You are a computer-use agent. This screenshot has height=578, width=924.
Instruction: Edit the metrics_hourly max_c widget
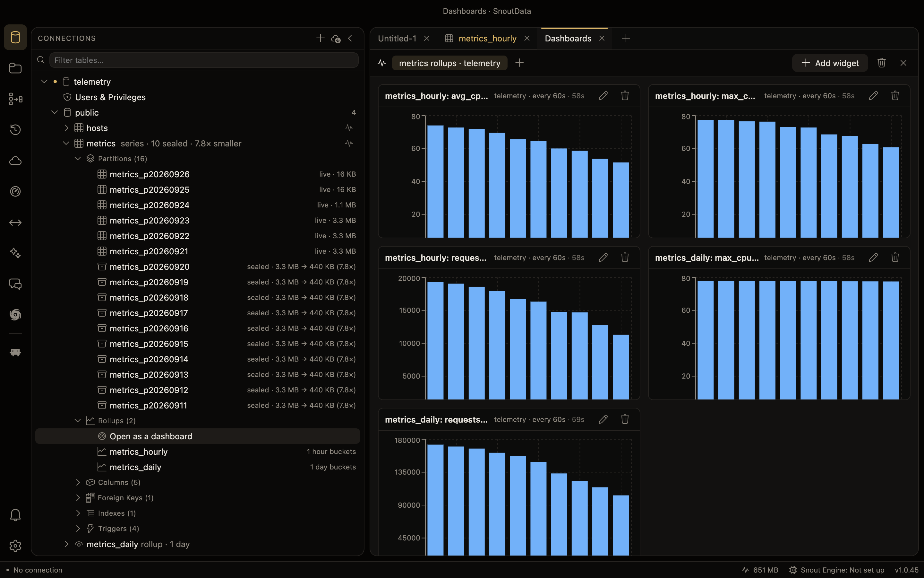[x=873, y=96]
